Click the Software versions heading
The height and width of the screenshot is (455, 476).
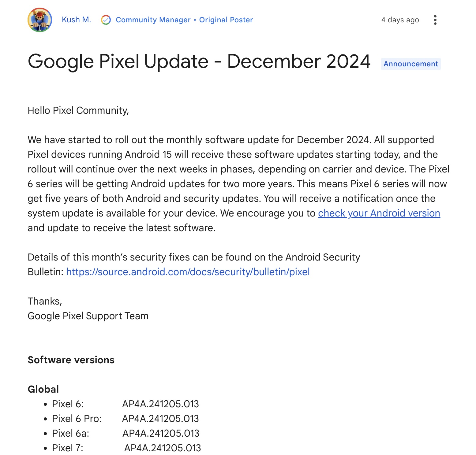(x=71, y=360)
